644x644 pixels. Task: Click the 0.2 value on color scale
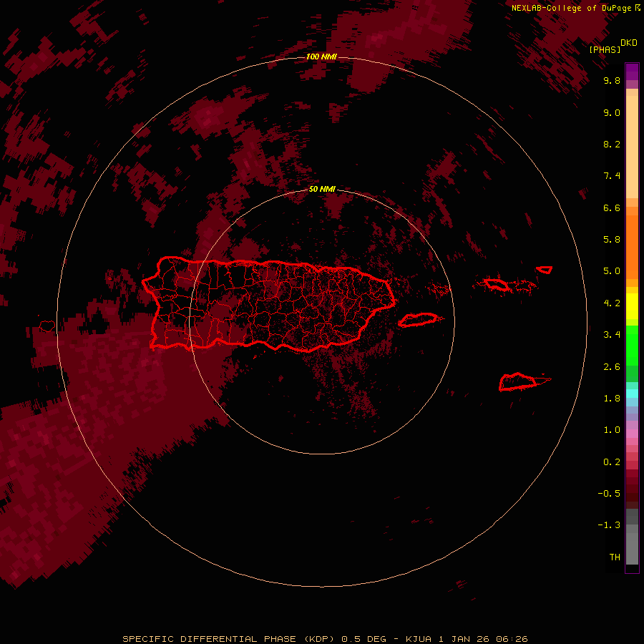coord(612,462)
